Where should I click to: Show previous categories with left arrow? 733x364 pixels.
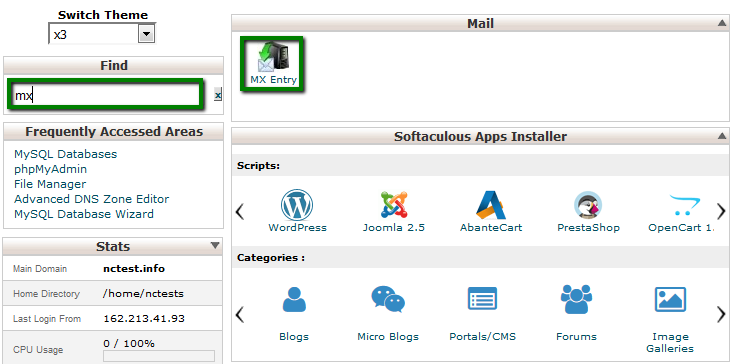(x=240, y=314)
